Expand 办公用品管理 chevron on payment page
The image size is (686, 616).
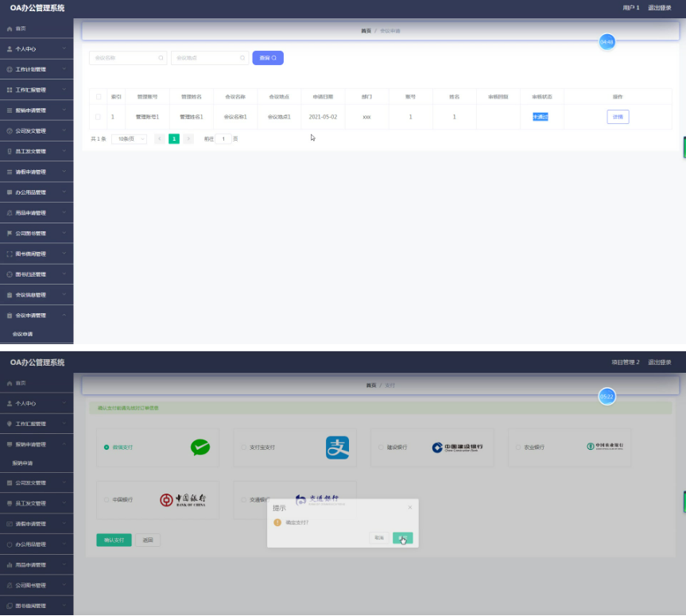(x=64, y=544)
